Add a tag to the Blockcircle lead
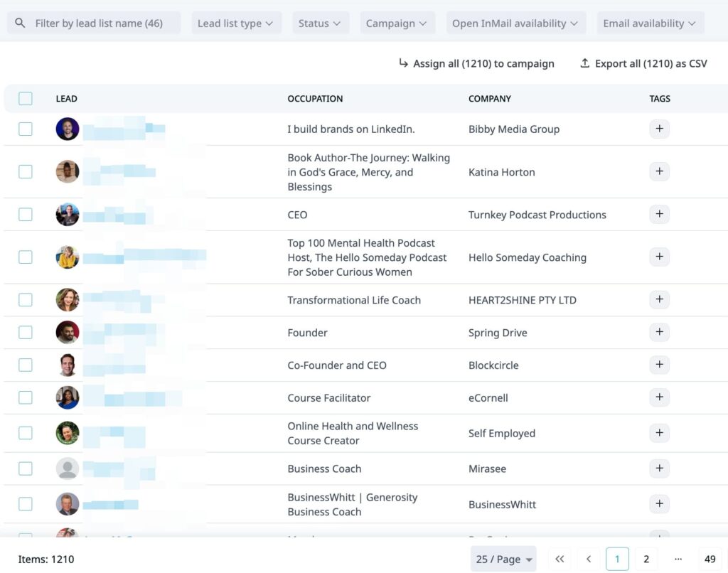728x573 pixels. click(659, 365)
